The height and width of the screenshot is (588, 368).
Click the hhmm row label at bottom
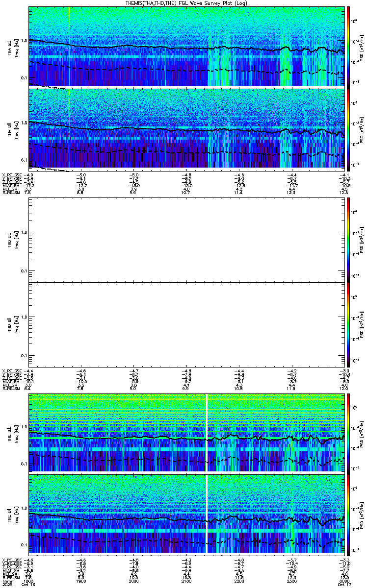click(7, 581)
